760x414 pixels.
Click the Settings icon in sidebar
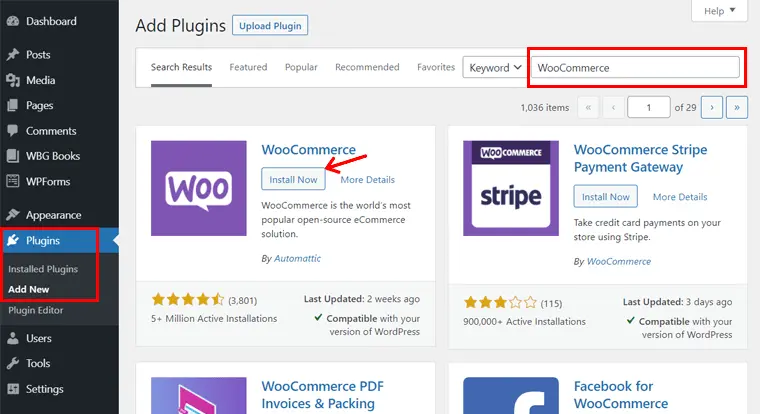[x=13, y=389]
